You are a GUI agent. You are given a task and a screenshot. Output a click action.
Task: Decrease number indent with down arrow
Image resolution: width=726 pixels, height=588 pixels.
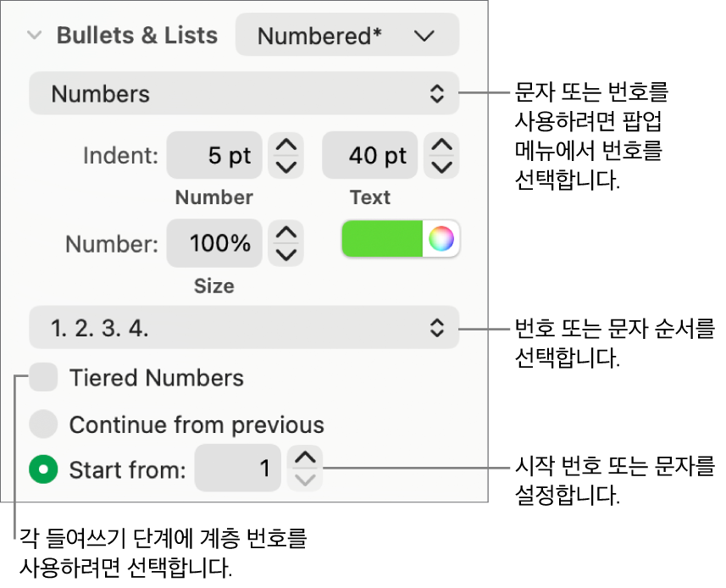pyautogui.click(x=287, y=166)
